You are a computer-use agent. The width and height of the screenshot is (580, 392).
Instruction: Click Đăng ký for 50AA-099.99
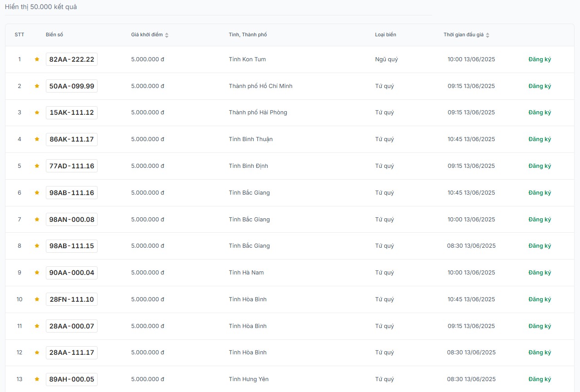coord(540,86)
